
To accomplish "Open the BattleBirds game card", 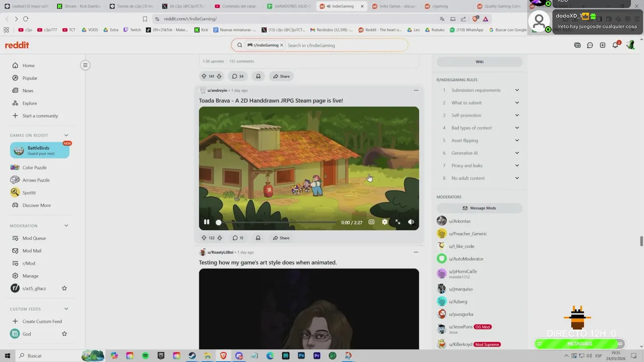I will (x=40, y=150).
